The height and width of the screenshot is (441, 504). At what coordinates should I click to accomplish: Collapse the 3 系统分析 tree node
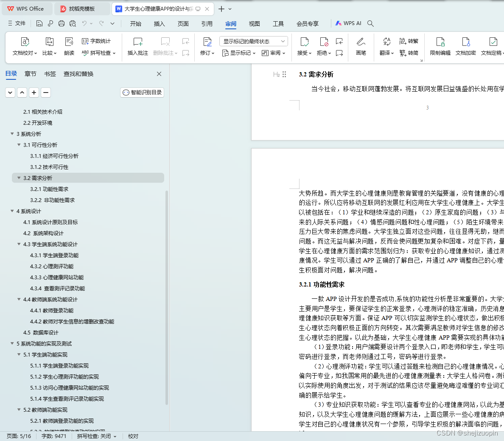[x=12, y=134]
